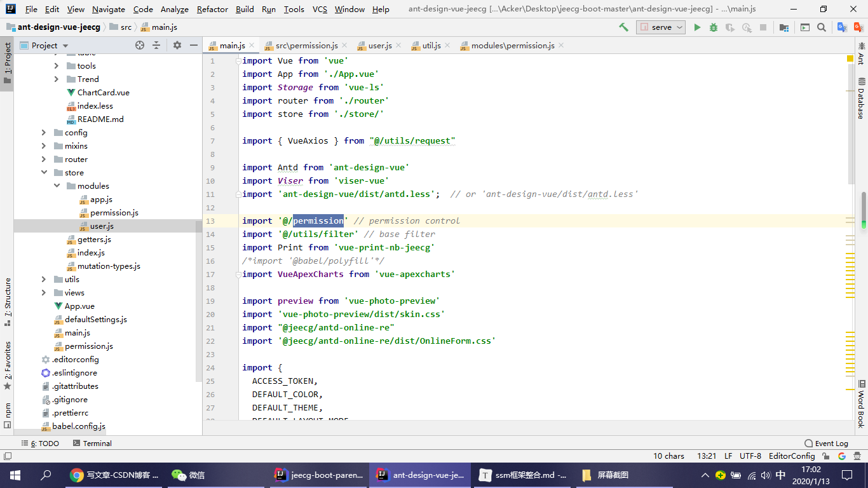The height and width of the screenshot is (488, 868).
Task: Expand the tools folder
Action: coord(57,65)
